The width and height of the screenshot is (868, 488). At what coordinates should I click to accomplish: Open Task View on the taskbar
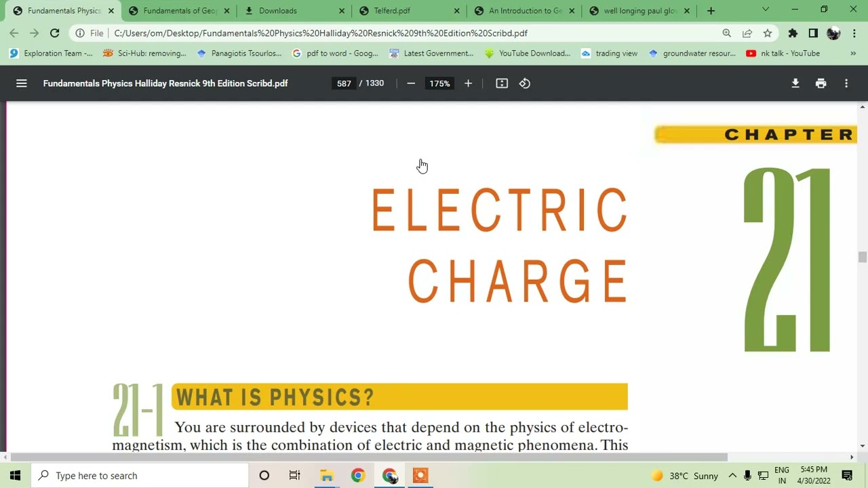point(294,475)
